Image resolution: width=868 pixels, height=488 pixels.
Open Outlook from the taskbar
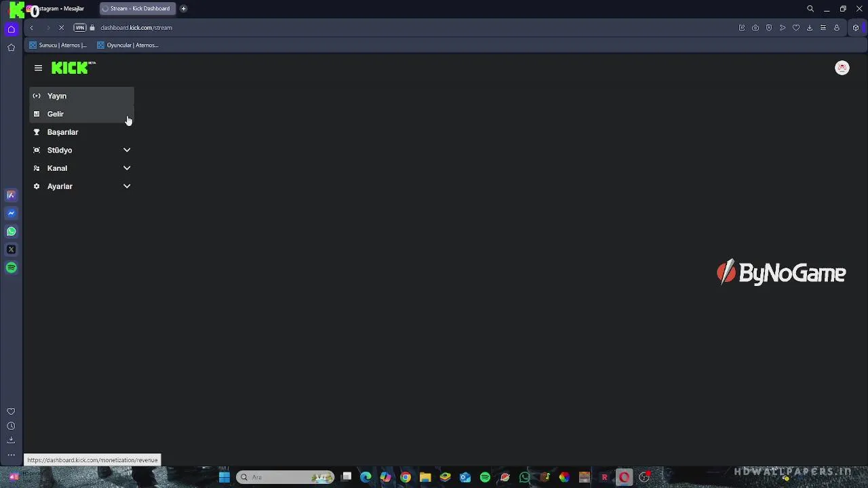pyautogui.click(x=465, y=477)
